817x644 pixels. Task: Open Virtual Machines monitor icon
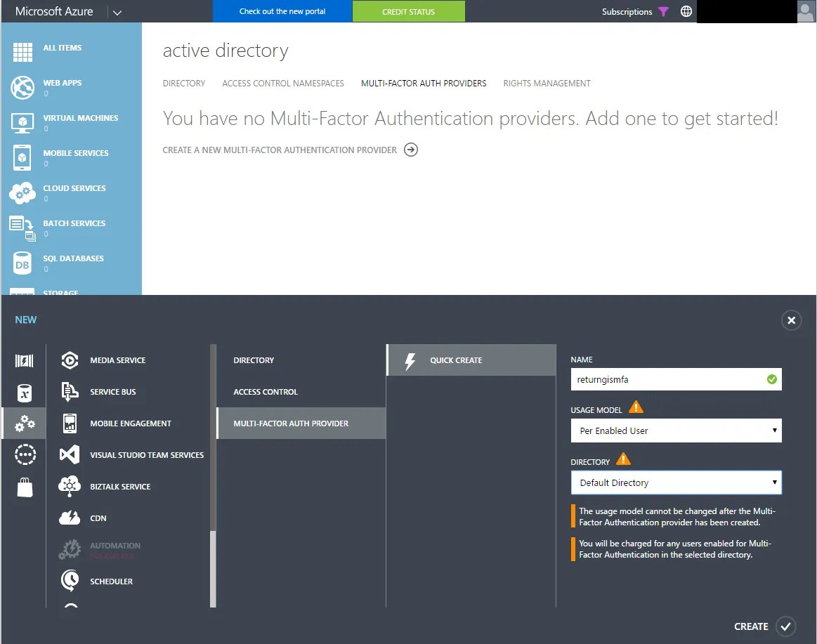pyautogui.click(x=22, y=123)
